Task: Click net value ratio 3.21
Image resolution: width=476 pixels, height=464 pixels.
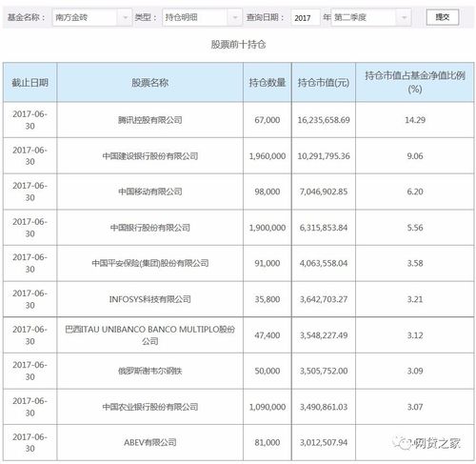Action: [415, 299]
